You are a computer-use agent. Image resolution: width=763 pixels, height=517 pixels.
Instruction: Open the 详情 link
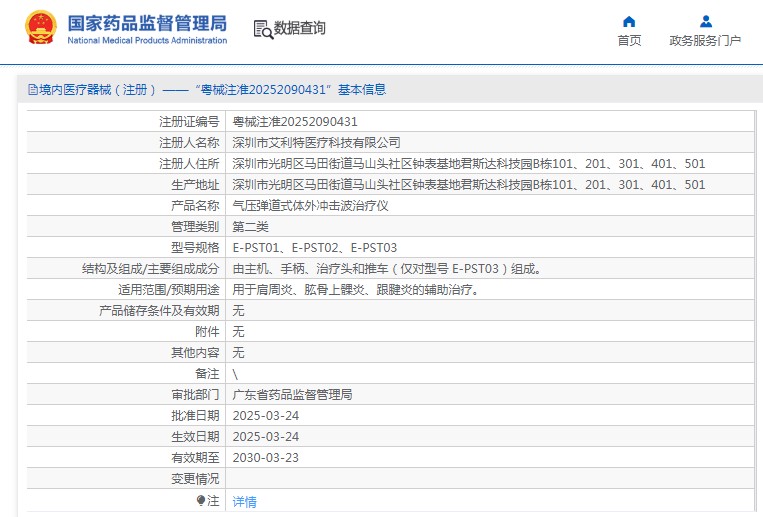pyautogui.click(x=244, y=501)
